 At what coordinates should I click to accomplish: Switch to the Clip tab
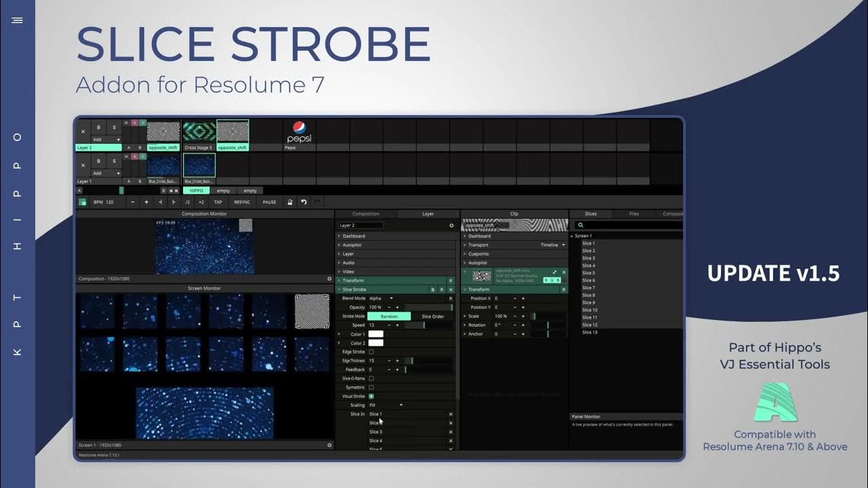[x=514, y=213]
